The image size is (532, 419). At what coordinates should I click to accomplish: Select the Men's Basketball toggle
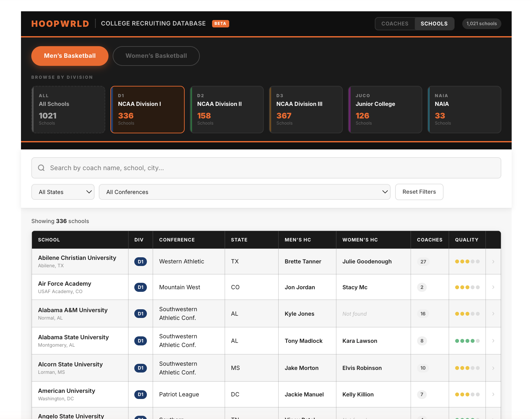click(x=69, y=56)
